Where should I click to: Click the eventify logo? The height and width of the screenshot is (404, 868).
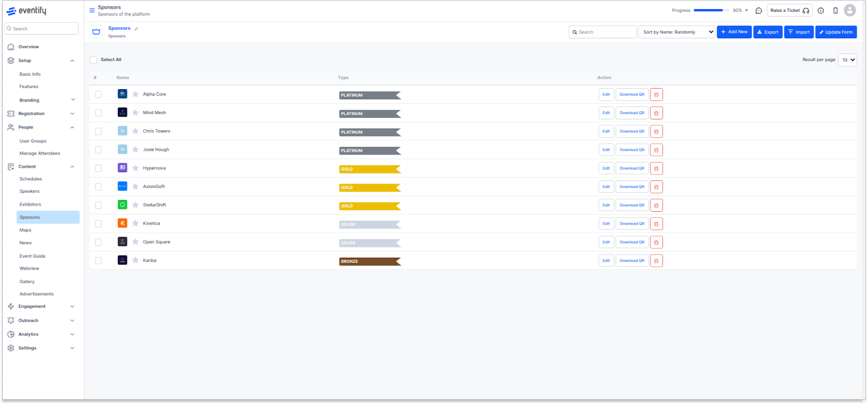pyautogui.click(x=26, y=11)
